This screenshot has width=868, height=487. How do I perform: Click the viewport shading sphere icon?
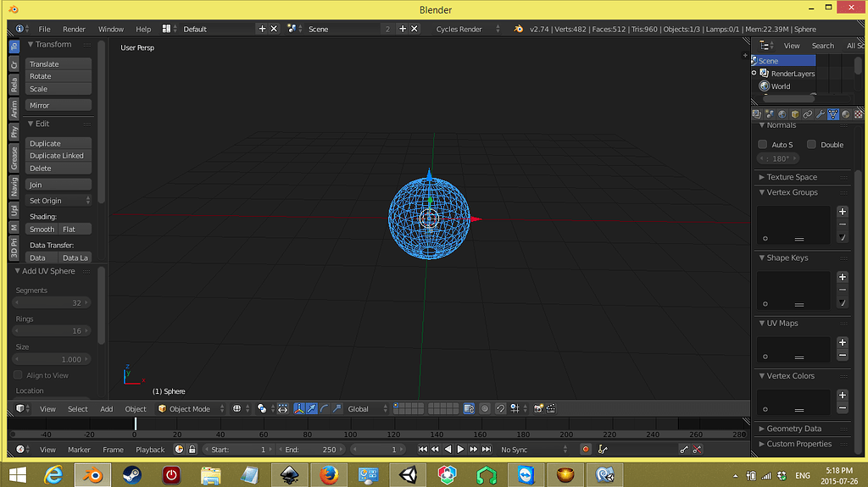tap(237, 408)
